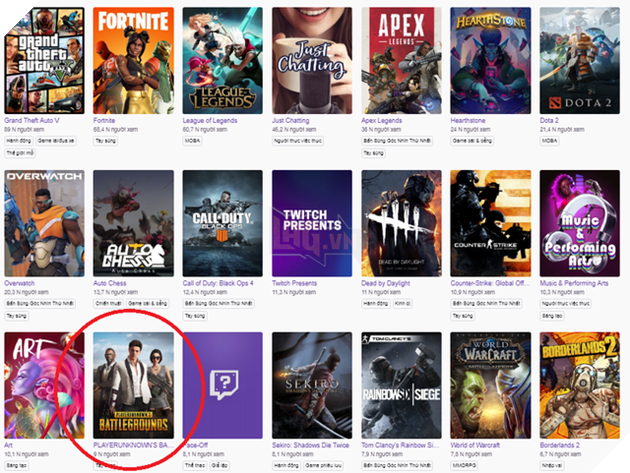Click the Apex Legends cover art
This screenshot has height=473, width=630.
tap(401, 60)
